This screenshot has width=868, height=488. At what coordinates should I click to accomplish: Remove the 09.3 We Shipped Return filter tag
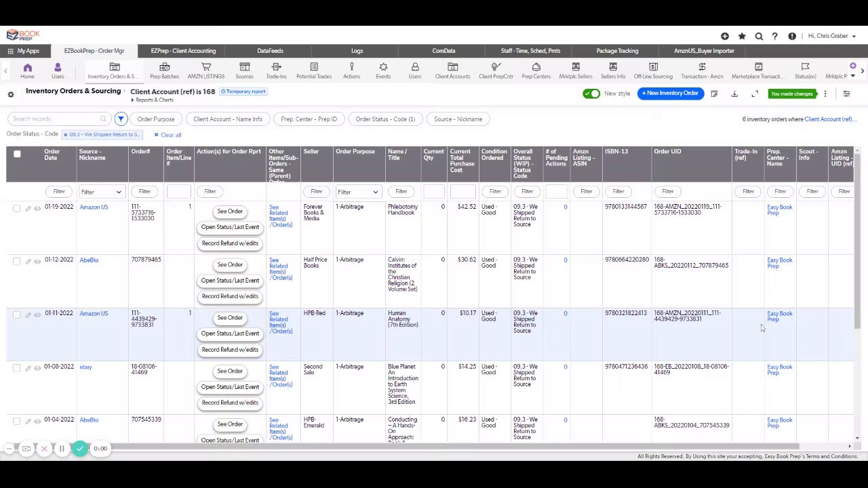point(66,135)
